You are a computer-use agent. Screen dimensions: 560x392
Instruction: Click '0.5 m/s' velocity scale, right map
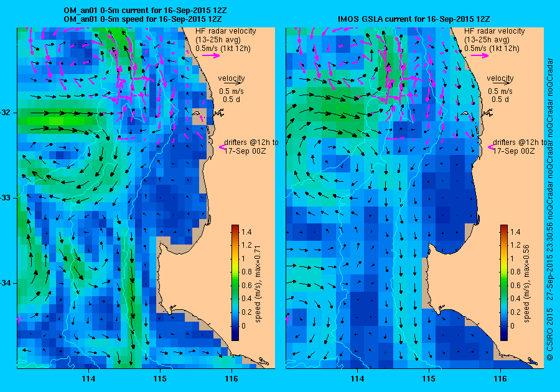500,91
